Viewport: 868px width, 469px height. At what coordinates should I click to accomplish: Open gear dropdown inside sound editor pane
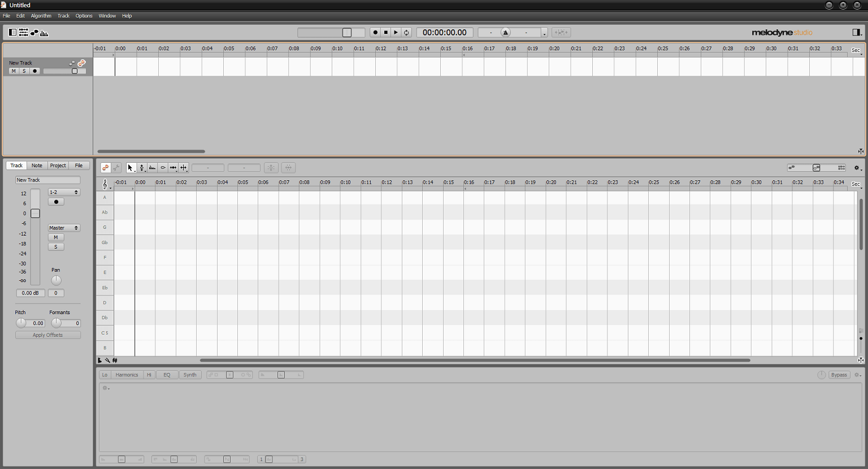click(x=106, y=388)
